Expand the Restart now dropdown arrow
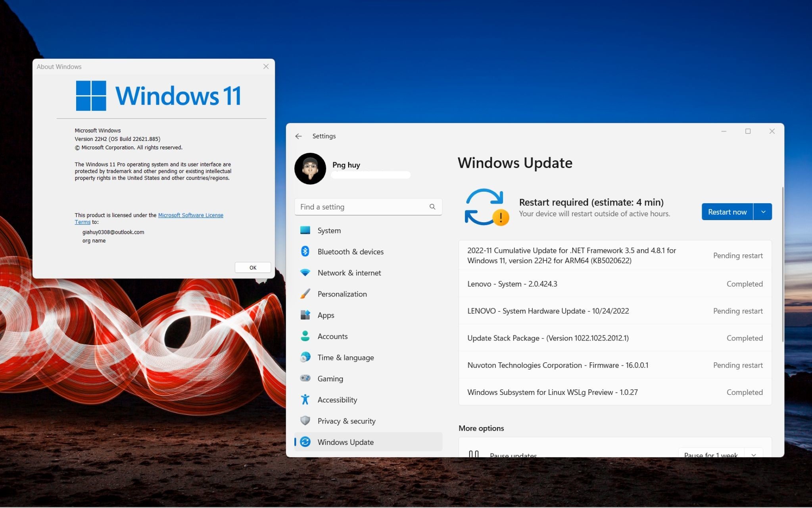812x508 pixels. [763, 212]
